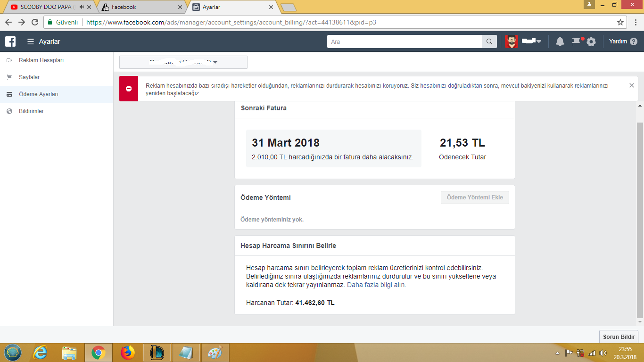Click the Facebook logo in the header
Viewport: 644px width, 362px height.
coord(10,41)
